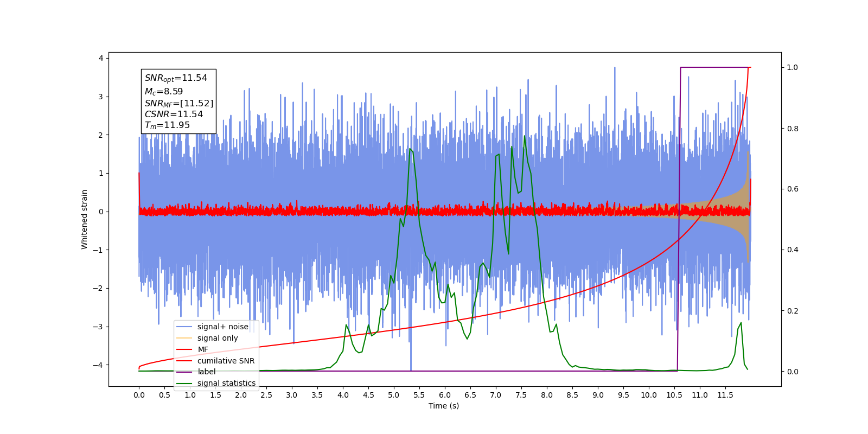The width and height of the screenshot is (868, 434).
Task: Click the 'Time (s)' x-axis label
Action: coord(444,406)
